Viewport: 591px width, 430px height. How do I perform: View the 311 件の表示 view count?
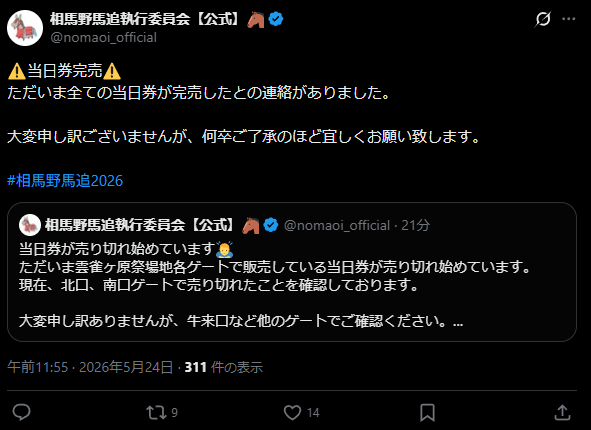[224, 367]
